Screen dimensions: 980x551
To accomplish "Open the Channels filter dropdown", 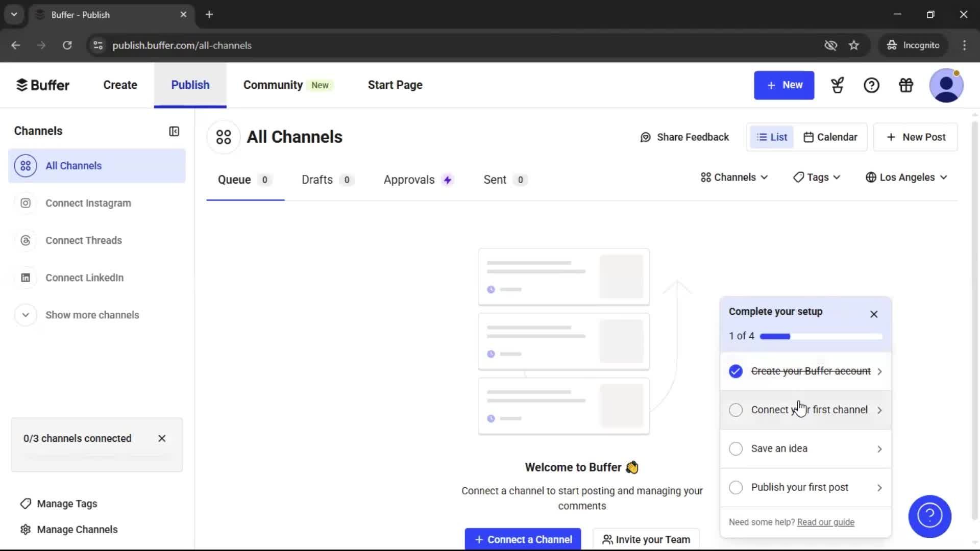I will pos(733,177).
